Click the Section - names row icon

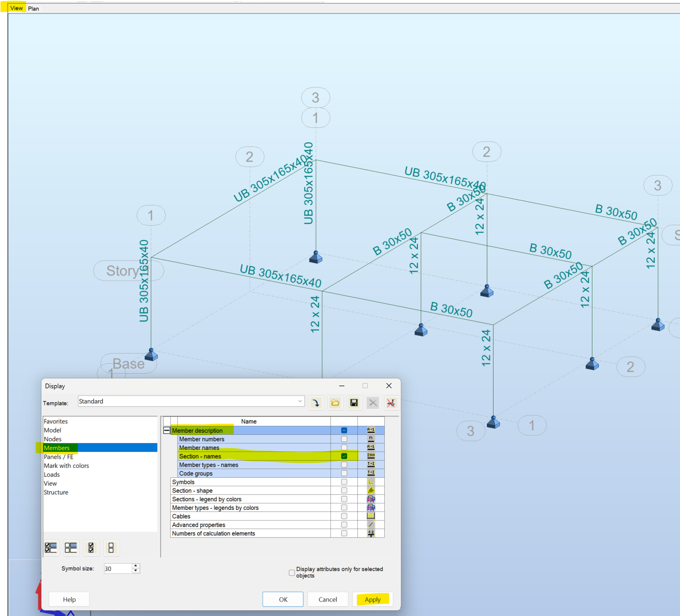pos(371,456)
